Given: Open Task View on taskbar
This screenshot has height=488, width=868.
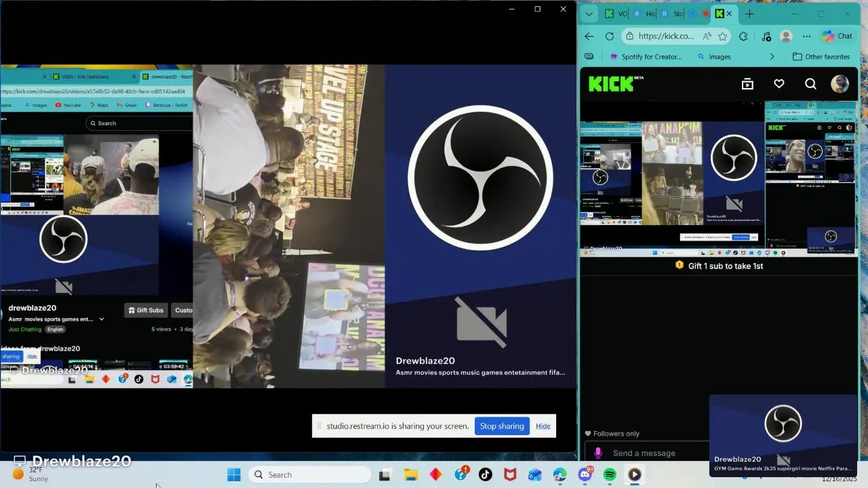Looking at the screenshot, I should 384,475.
